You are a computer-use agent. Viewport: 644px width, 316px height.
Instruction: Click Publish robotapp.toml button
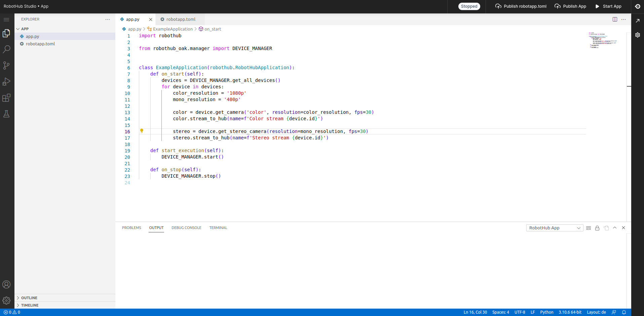[x=521, y=6]
